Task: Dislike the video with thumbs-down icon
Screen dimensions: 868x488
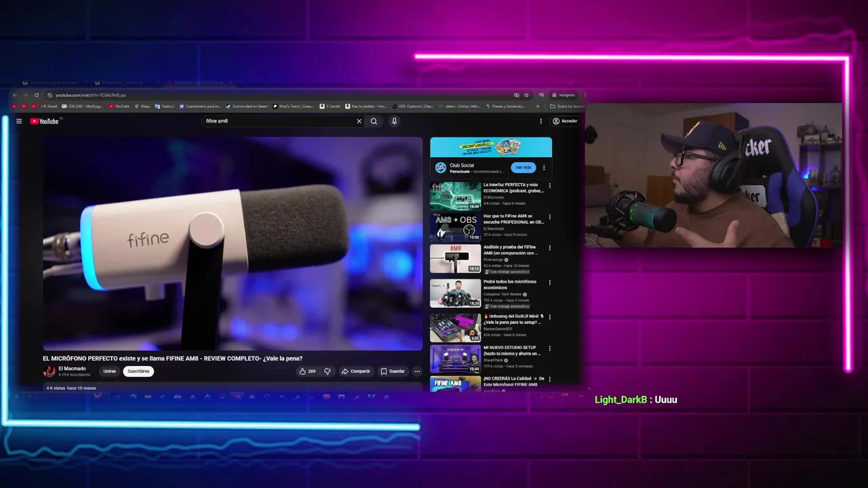Action: point(328,371)
